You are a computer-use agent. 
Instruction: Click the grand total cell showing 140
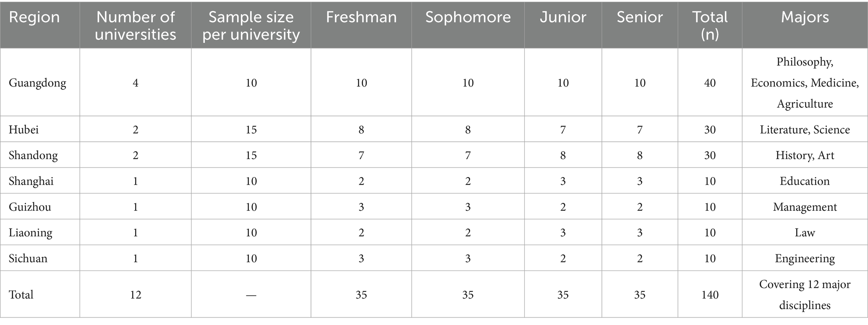point(710,295)
